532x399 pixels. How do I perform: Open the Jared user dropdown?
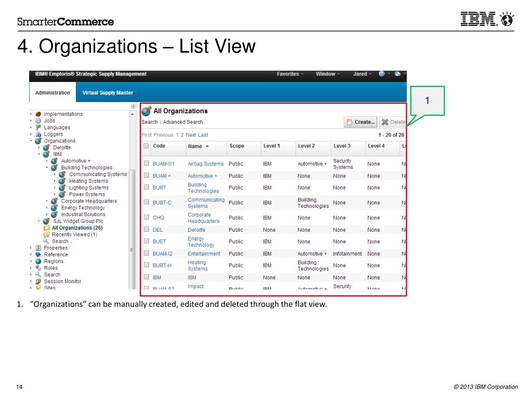pyautogui.click(x=362, y=74)
